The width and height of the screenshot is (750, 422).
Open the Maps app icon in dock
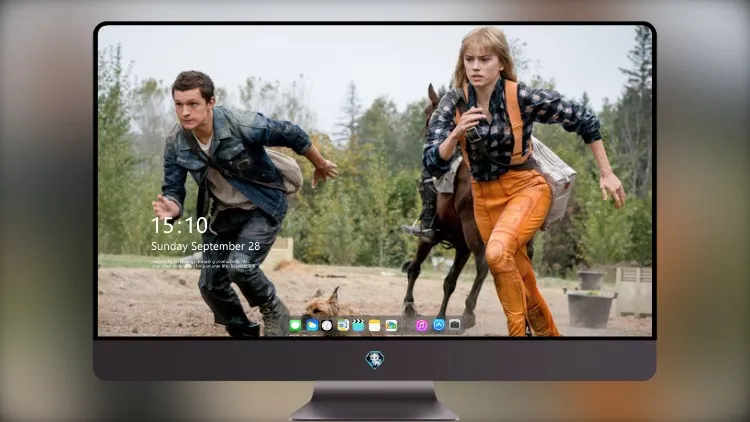click(343, 325)
